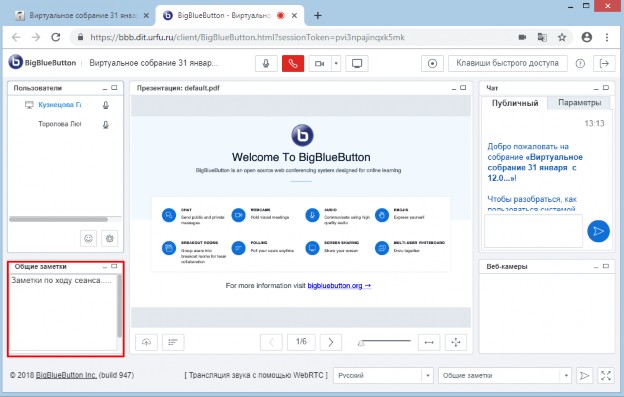Screen dimensions: 624x397
Task: Click the shared notes vertical scrollbar
Action: (119, 306)
